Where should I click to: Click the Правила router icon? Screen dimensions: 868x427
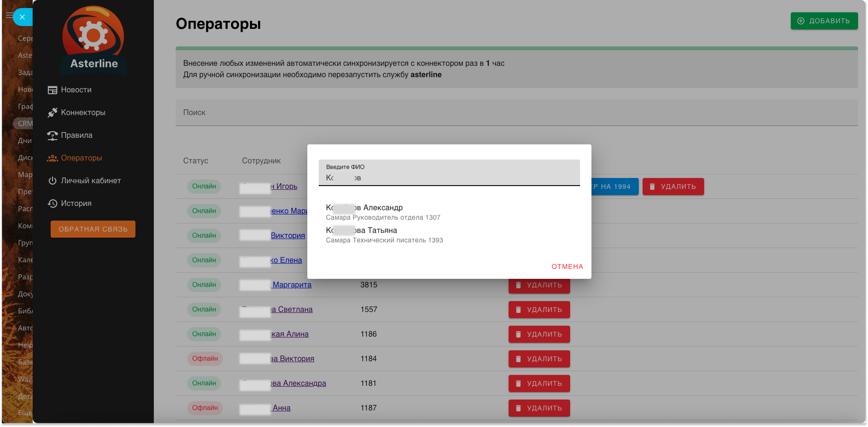(x=53, y=135)
